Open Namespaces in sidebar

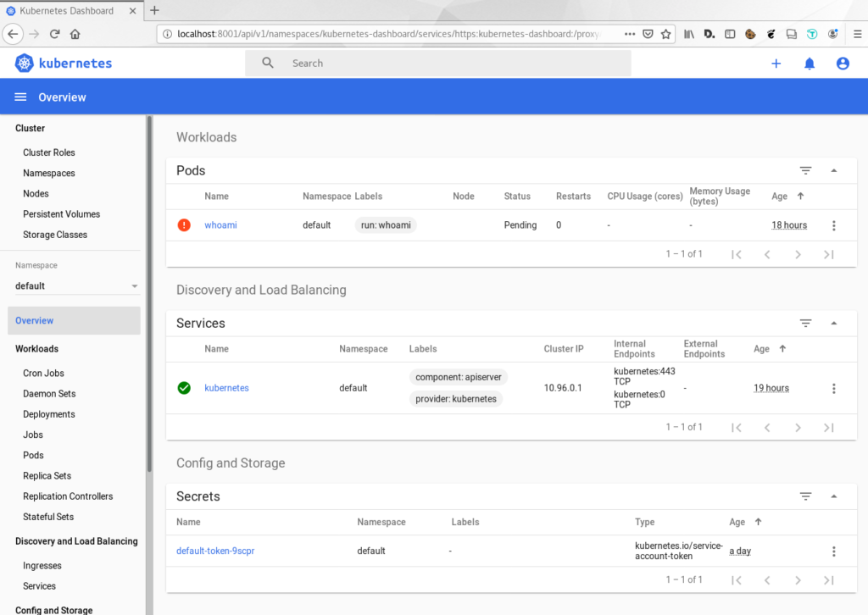point(48,173)
